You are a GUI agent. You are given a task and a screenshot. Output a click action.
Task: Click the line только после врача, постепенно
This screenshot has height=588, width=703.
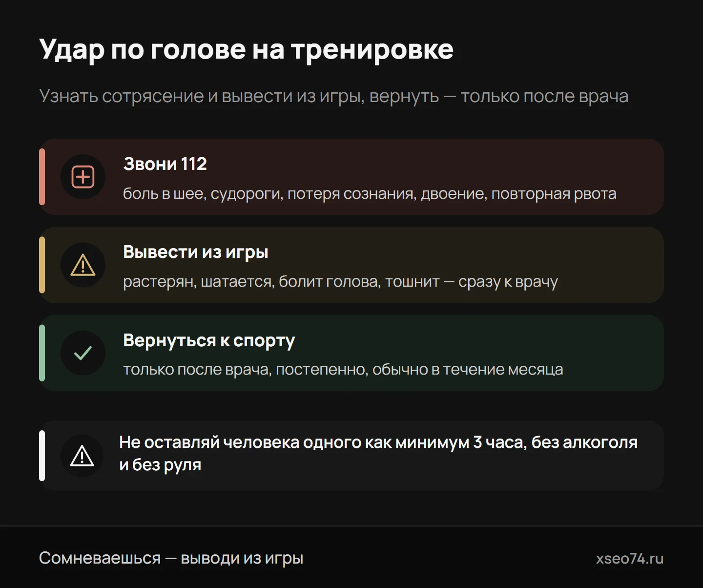point(343,370)
